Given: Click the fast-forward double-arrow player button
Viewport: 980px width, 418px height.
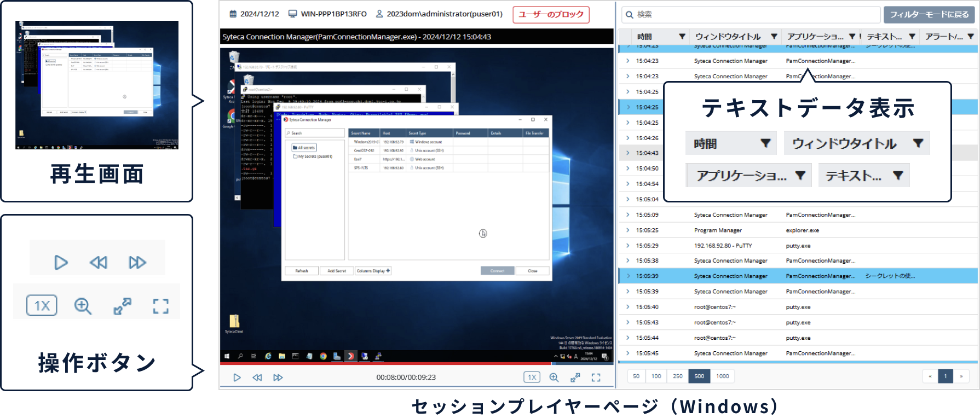Looking at the screenshot, I should (278, 378).
